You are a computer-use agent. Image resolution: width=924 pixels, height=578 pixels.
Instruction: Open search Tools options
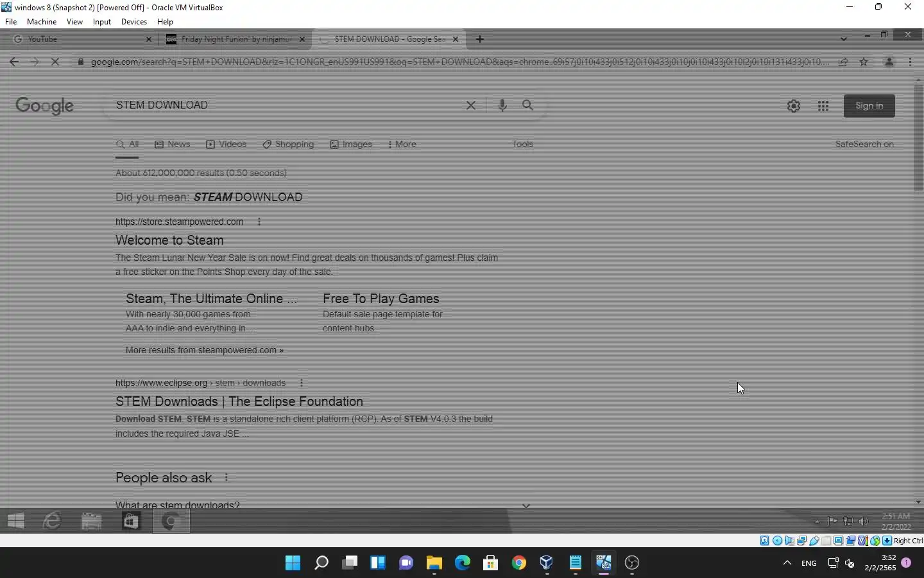tap(522, 144)
